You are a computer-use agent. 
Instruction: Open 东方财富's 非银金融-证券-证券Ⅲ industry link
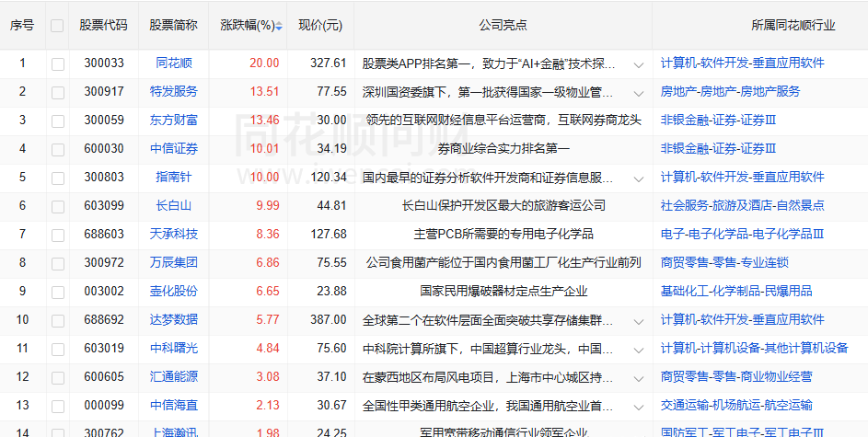pos(718,120)
